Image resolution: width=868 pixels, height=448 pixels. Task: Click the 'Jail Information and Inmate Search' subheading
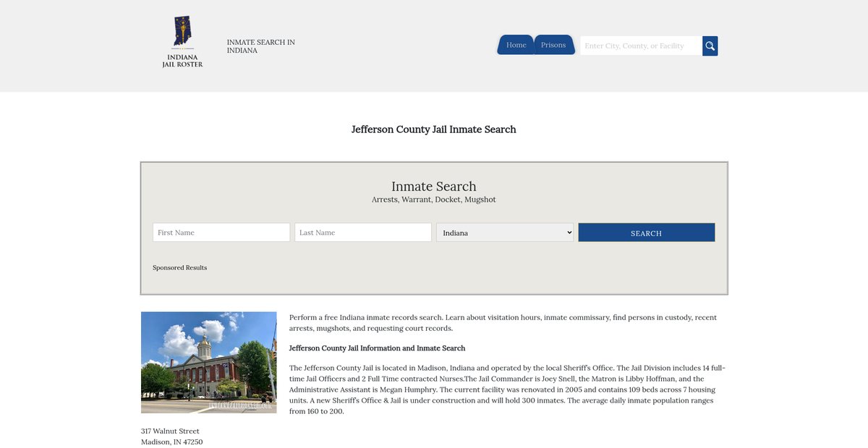pyautogui.click(x=377, y=348)
